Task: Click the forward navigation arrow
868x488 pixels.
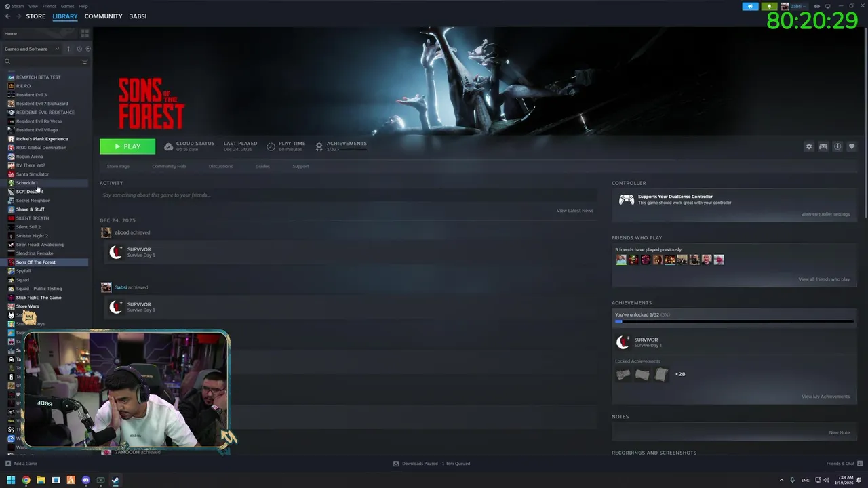Action: pos(18,16)
